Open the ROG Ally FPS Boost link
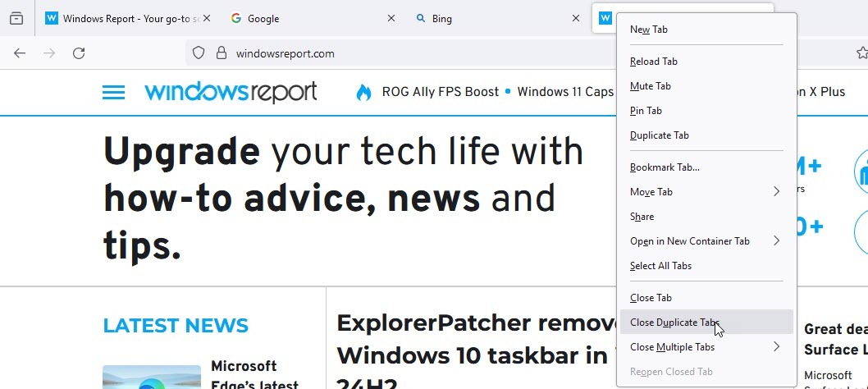868x389 pixels. (440, 92)
